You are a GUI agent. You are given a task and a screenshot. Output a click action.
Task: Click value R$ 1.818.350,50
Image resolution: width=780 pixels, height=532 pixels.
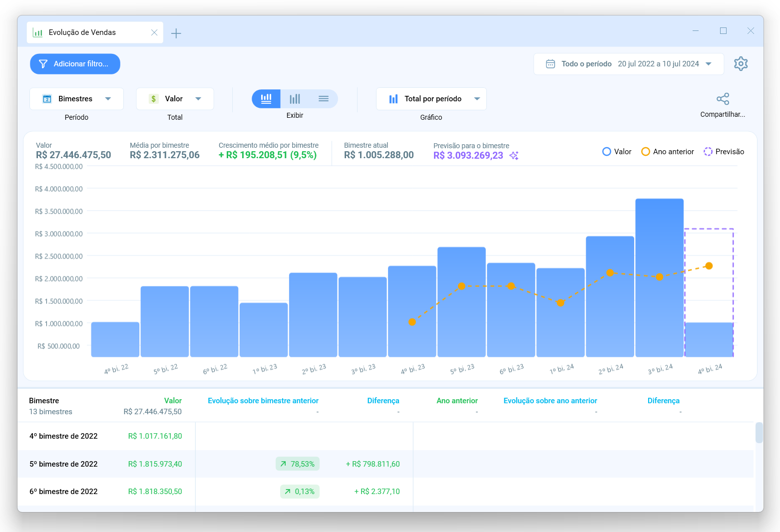pyautogui.click(x=155, y=492)
